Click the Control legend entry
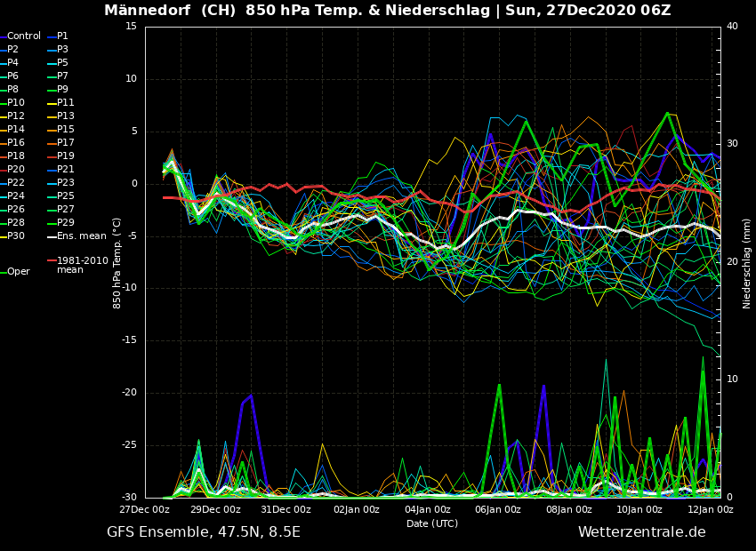This screenshot has width=756, height=551. pyautogui.click(x=24, y=36)
